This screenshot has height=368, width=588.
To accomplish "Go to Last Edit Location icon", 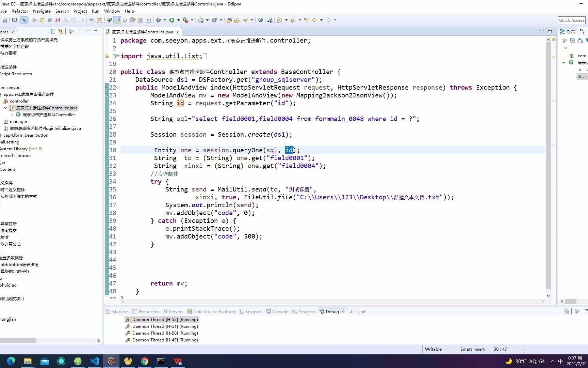I will (x=307, y=20).
